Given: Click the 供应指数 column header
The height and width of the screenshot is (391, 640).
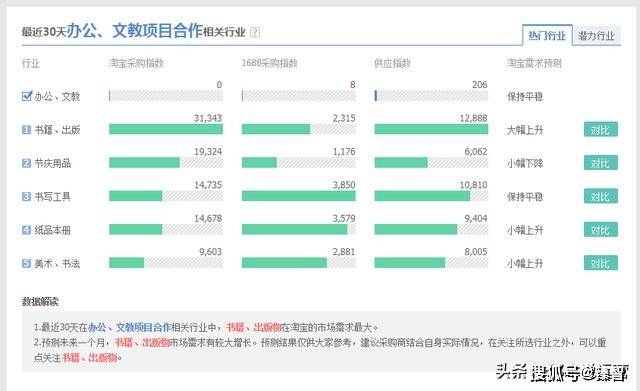Looking at the screenshot, I should point(392,63).
